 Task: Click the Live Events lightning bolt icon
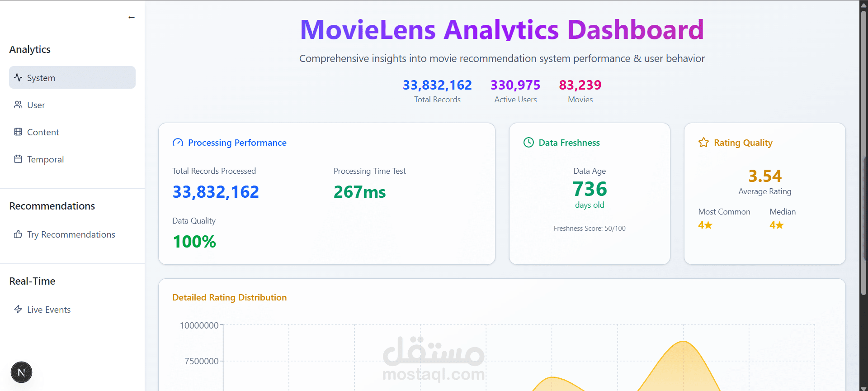[x=18, y=309]
